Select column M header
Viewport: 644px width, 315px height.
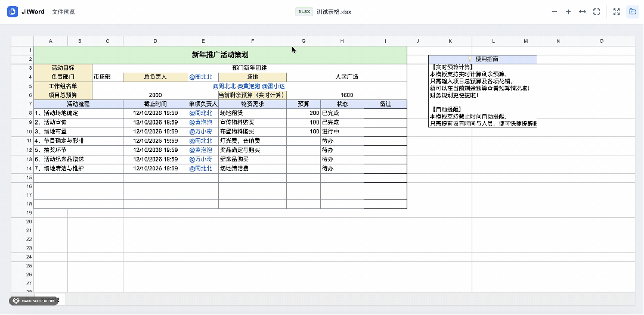526,41
